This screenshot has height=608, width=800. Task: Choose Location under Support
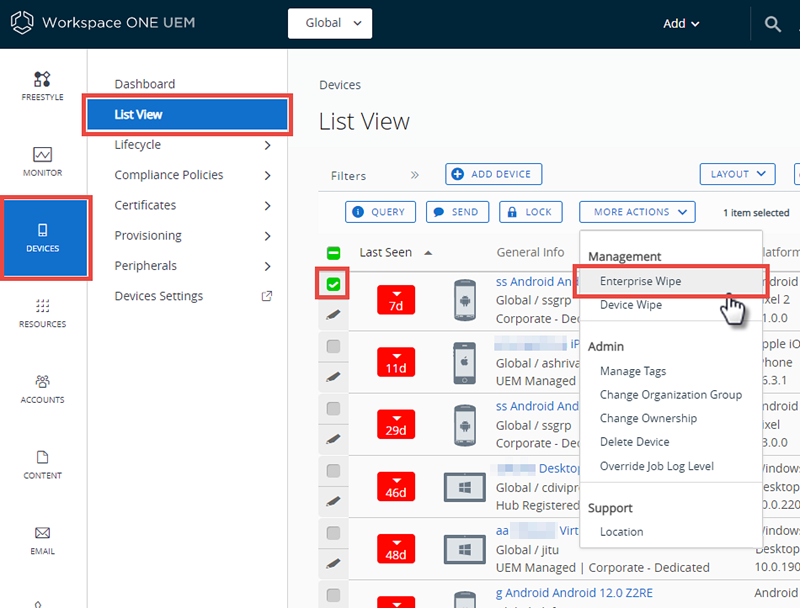point(621,531)
